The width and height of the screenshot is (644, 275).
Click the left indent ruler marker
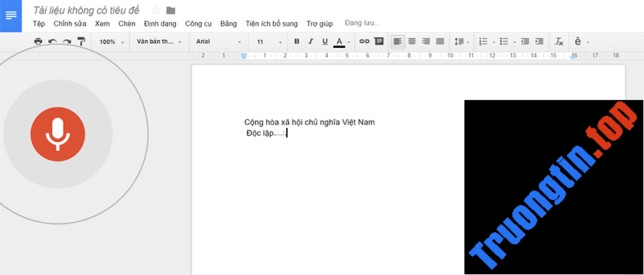[244, 56]
